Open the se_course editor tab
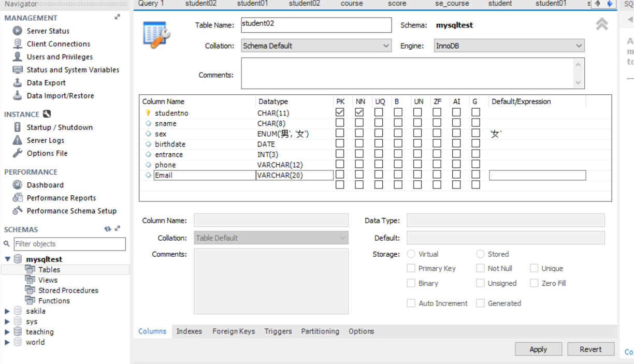 point(452,3)
